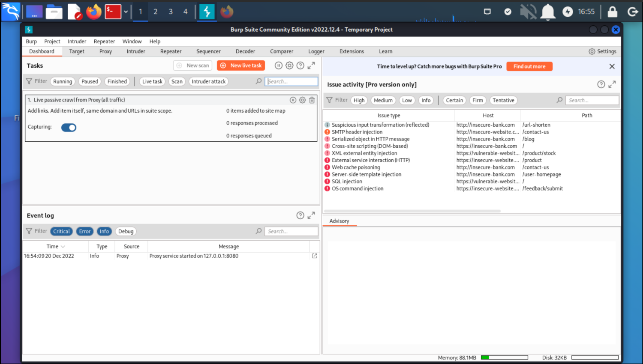The height and width of the screenshot is (364, 643).
Task: Toggle the Critical event log filter
Action: [x=61, y=231]
